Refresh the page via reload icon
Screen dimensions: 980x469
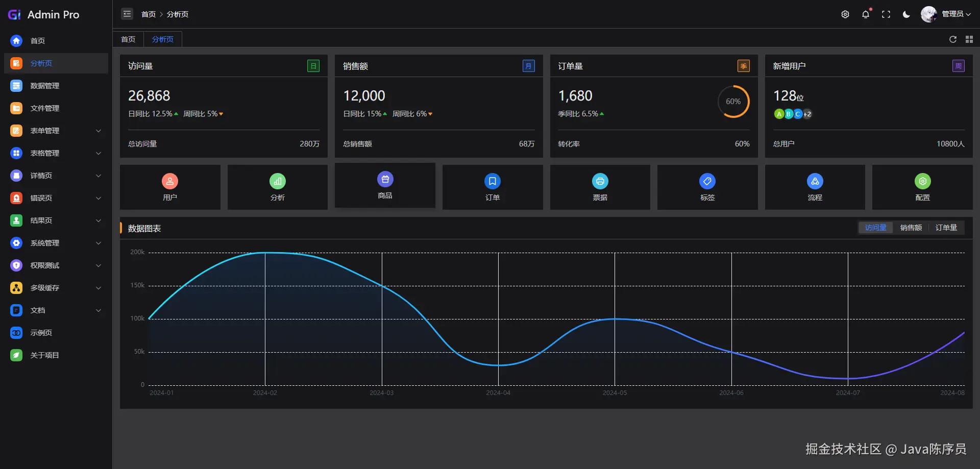tap(953, 39)
